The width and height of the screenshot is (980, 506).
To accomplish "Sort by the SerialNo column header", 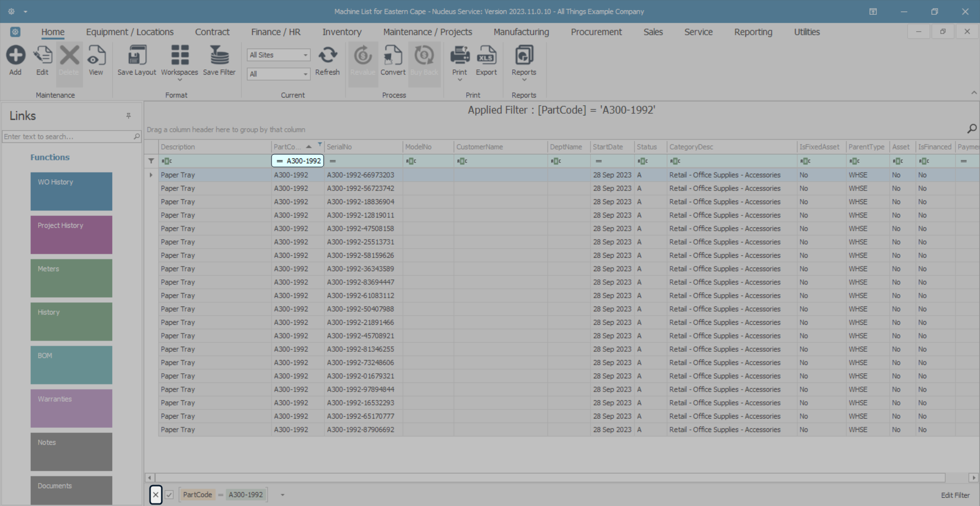I will point(363,147).
